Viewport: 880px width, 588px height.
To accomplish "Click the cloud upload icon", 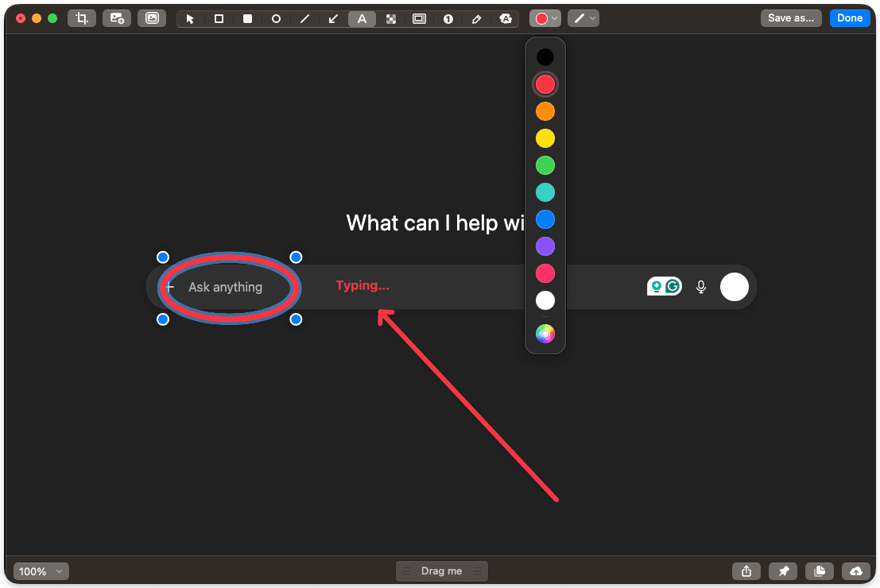I will (855, 571).
